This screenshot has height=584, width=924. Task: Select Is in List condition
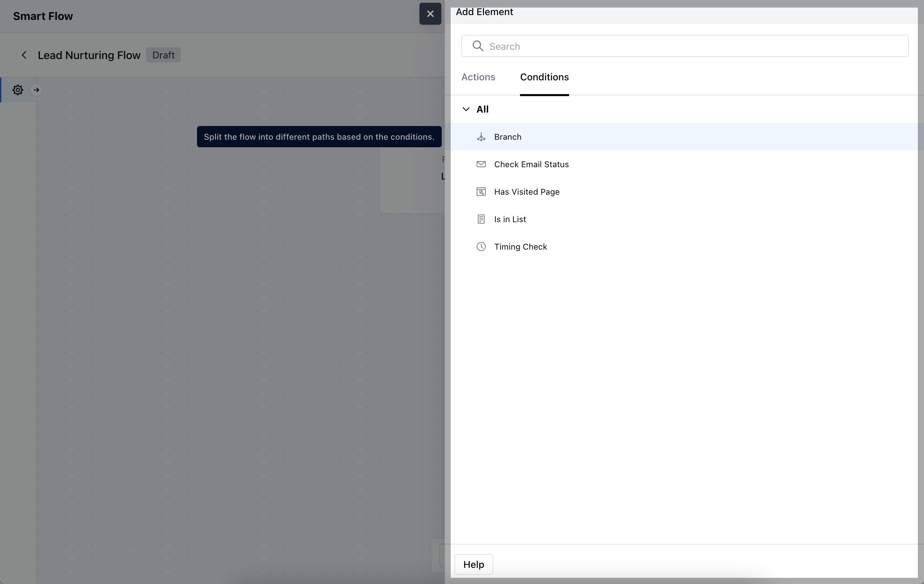[x=510, y=219]
